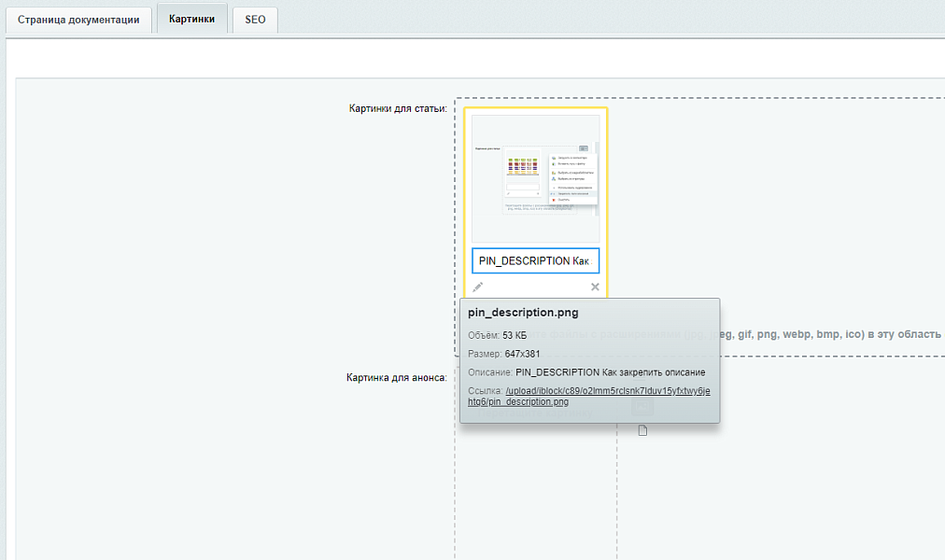945x560 pixels.
Task: Click the PIN_DESCRIPTION description input field
Action: click(x=536, y=260)
